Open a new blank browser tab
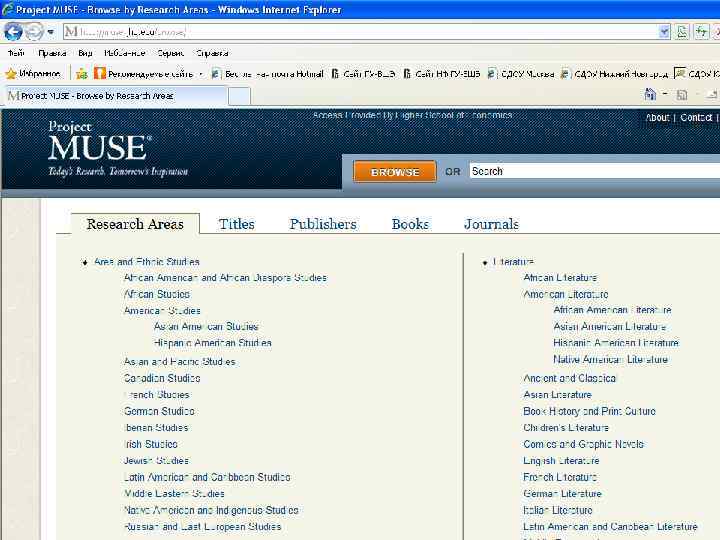The image size is (720, 540). [x=239, y=96]
